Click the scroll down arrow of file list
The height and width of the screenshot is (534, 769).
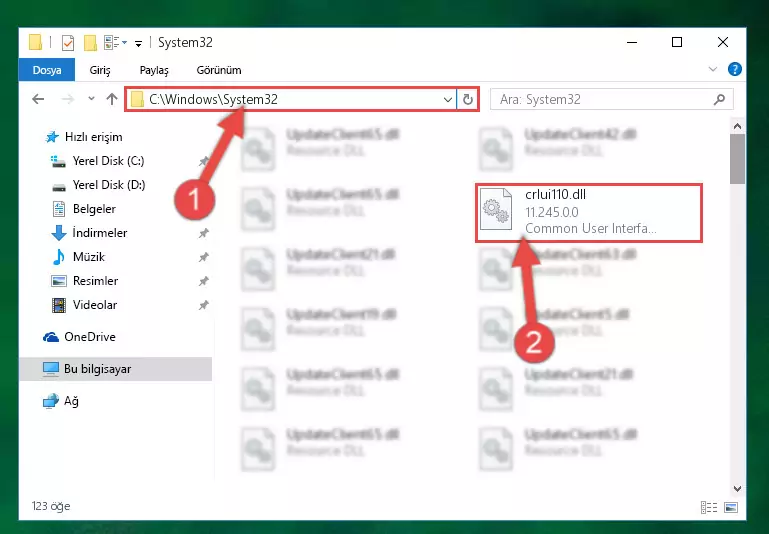click(737, 488)
